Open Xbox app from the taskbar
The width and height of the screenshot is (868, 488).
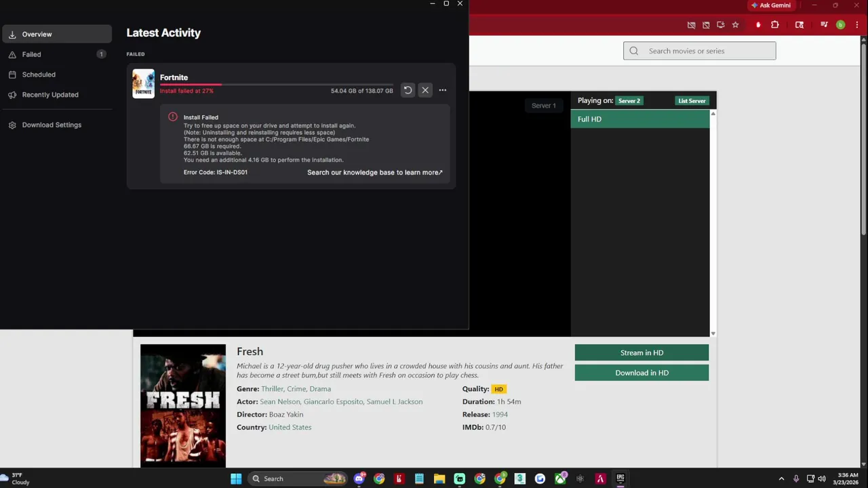tap(560, 479)
